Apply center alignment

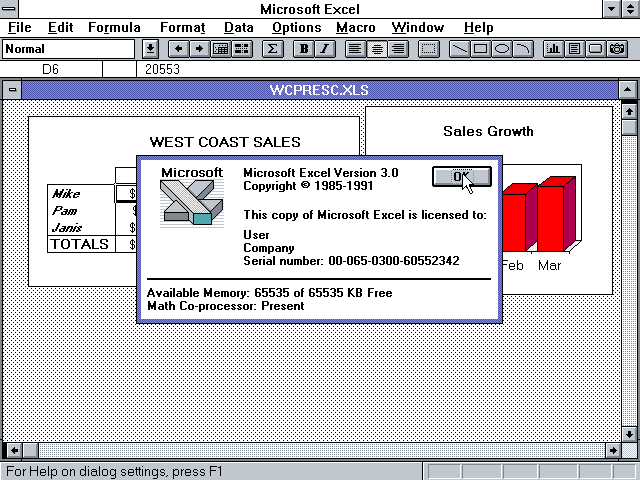tap(377, 49)
